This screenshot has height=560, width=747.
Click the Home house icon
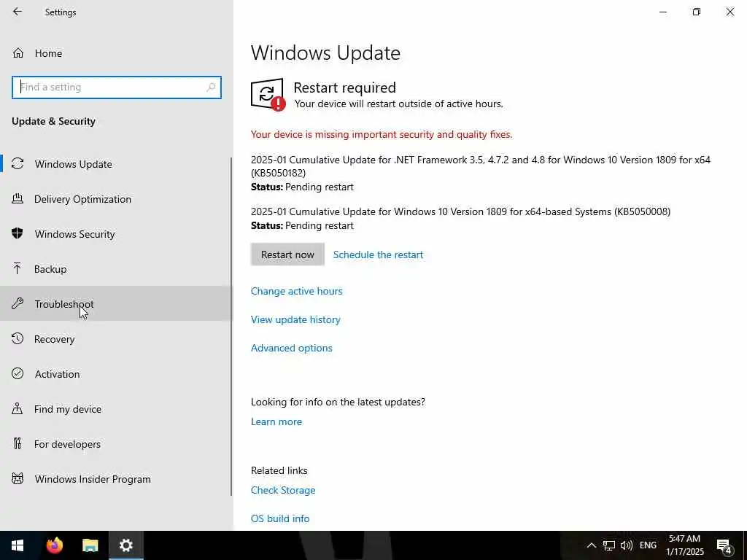18,52
